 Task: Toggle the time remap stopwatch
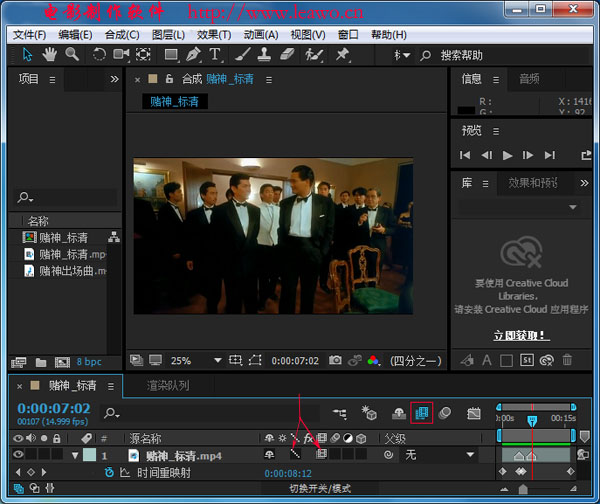point(109,473)
